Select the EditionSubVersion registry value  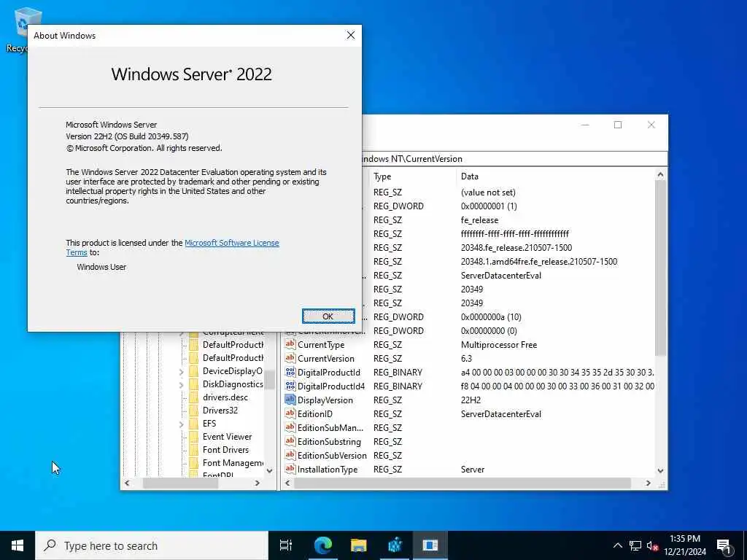point(332,455)
